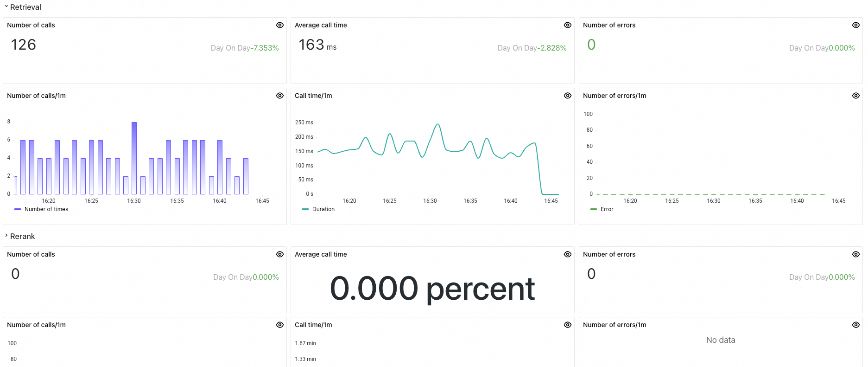Expand the Rerank section chevron
This screenshot has width=868, height=367.
[6, 236]
